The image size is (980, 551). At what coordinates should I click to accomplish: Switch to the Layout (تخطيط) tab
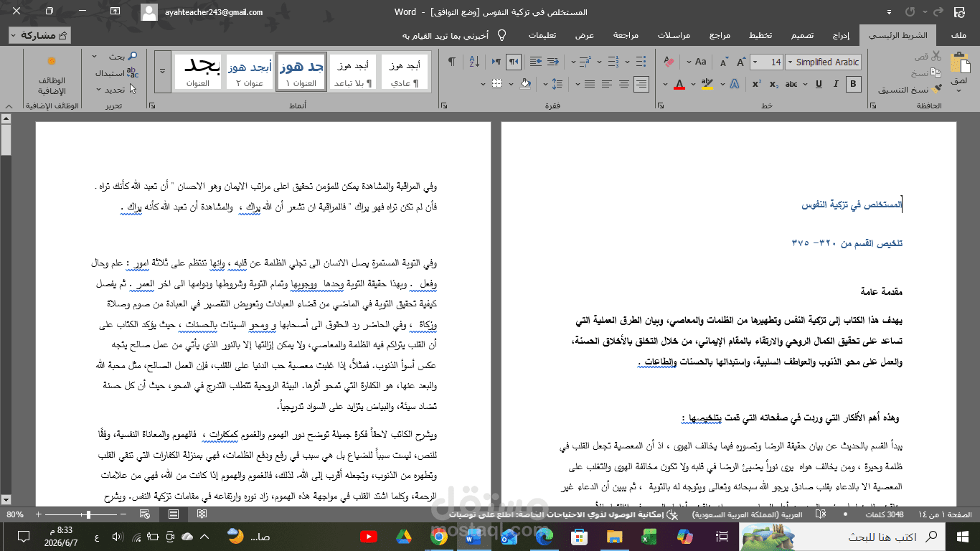tap(760, 35)
